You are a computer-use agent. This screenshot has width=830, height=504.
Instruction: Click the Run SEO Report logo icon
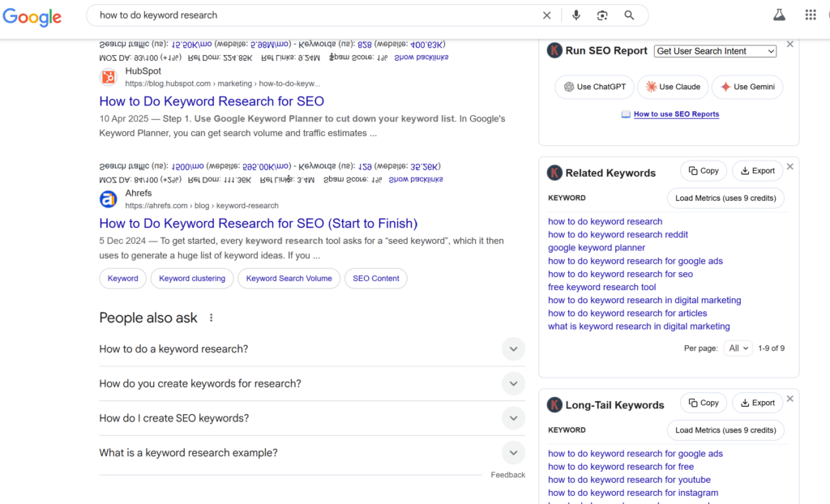coord(554,51)
